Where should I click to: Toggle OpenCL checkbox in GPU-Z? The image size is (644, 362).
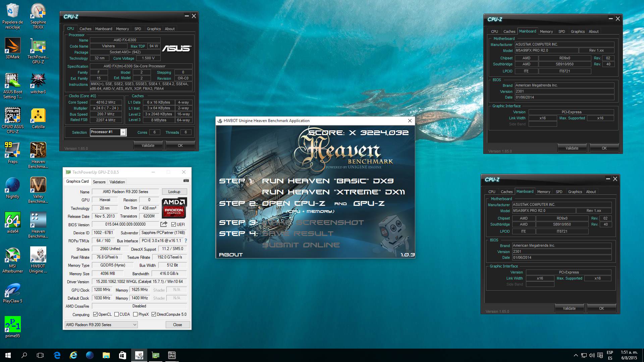pos(95,314)
